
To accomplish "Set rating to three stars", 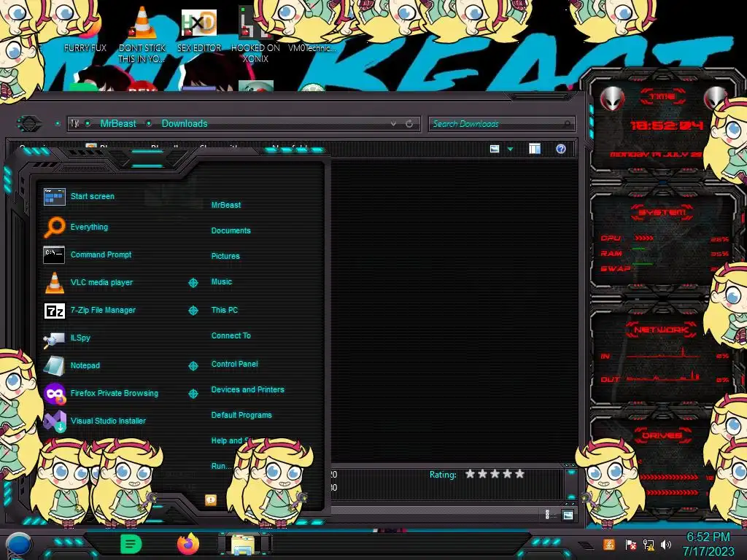I will [x=495, y=474].
